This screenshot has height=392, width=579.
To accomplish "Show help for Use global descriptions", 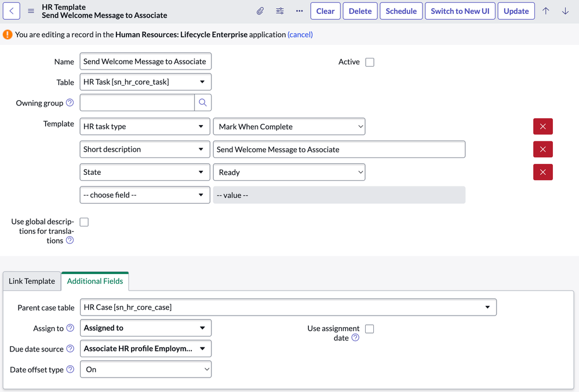I will [70, 240].
